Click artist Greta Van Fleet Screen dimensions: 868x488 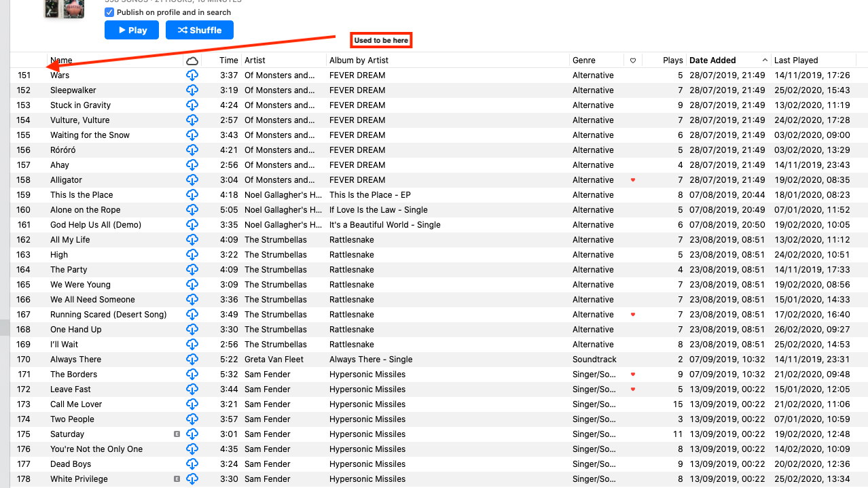pyautogui.click(x=274, y=360)
